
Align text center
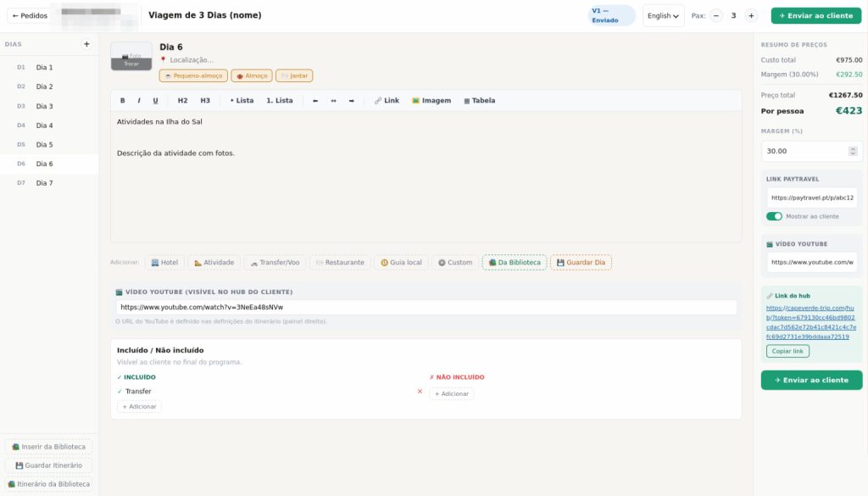[x=333, y=101]
